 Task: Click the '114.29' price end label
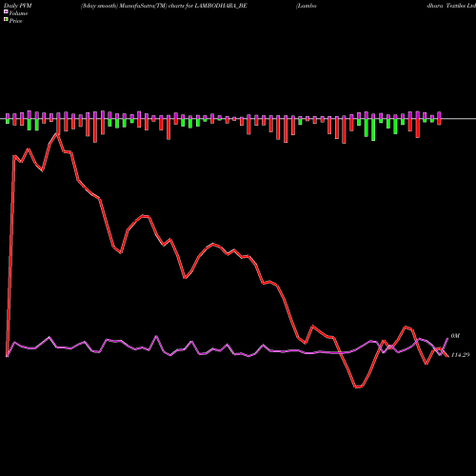[x=460, y=355]
